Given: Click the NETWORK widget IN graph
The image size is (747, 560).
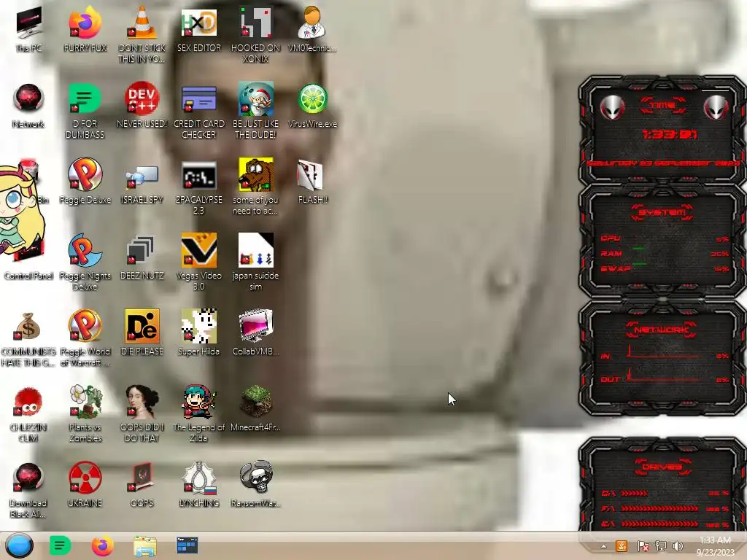Looking at the screenshot, I should pos(664,352).
